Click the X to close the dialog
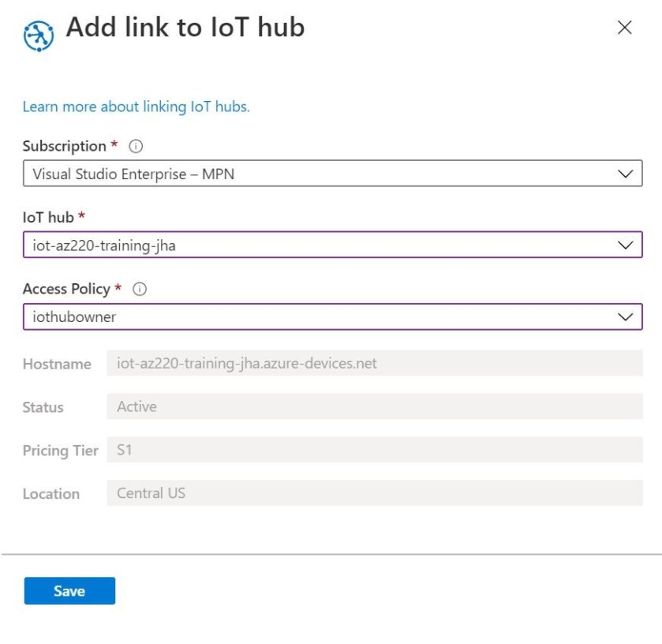This screenshot has width=662, height=644. click(x=624, y=28)
